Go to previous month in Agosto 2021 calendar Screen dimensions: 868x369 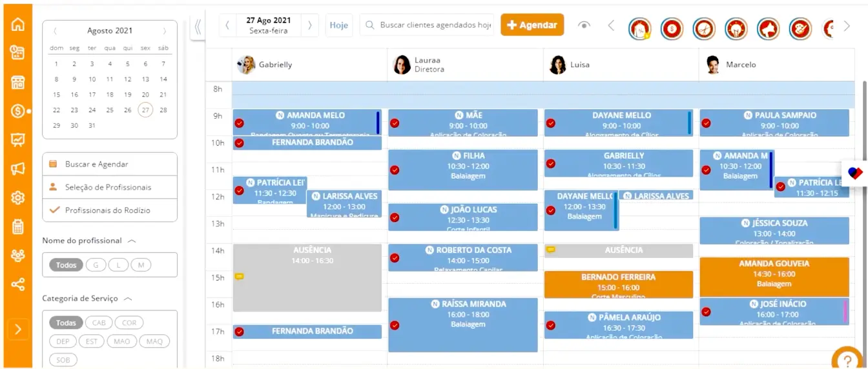click(x=55, y=31)
